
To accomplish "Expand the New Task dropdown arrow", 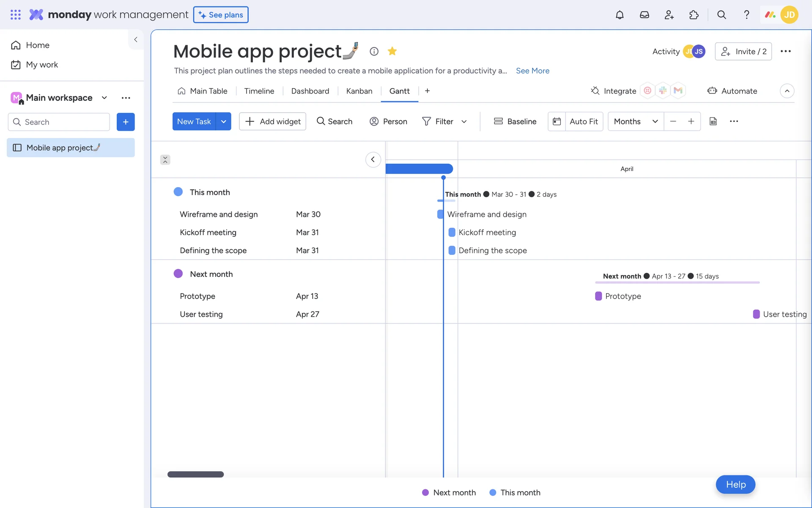I will click(223, 121).
